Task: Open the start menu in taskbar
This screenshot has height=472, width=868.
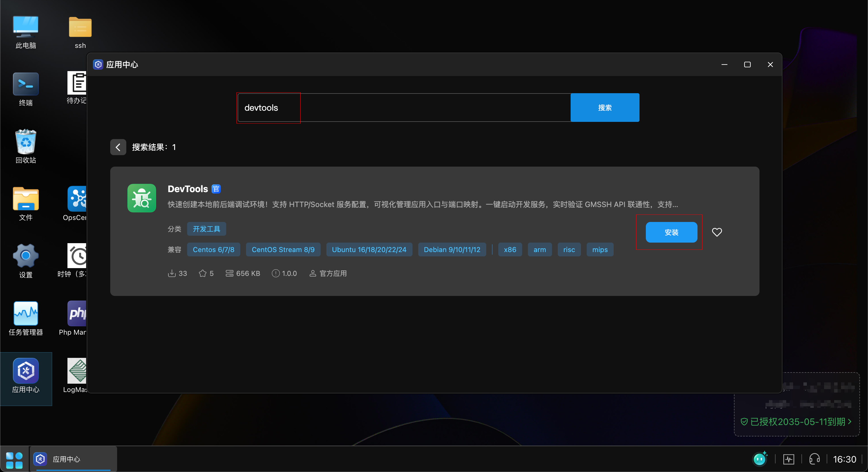Action: click(x=14, y=460)
